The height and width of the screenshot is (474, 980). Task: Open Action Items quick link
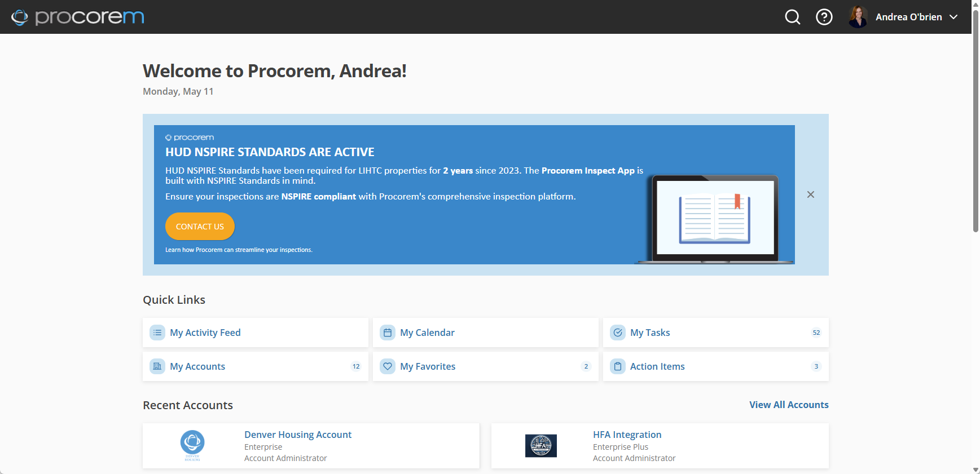click(716, 366)
